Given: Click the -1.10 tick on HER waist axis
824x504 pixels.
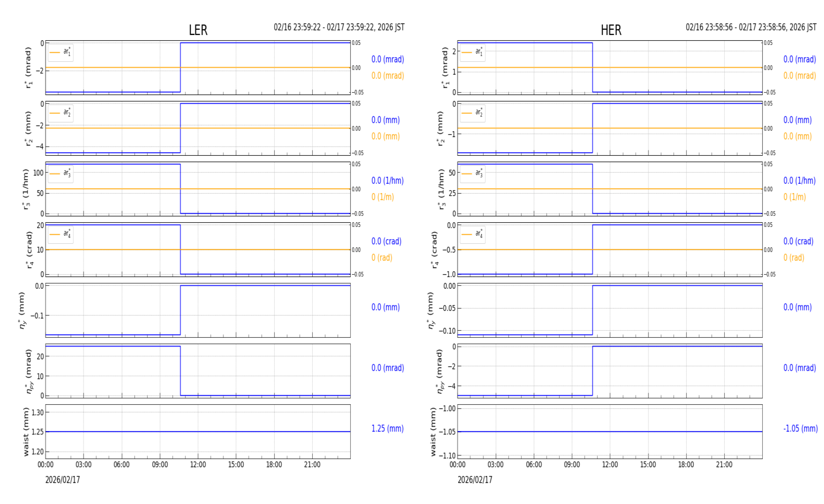Looking at the screenshot, I should 448,456.
